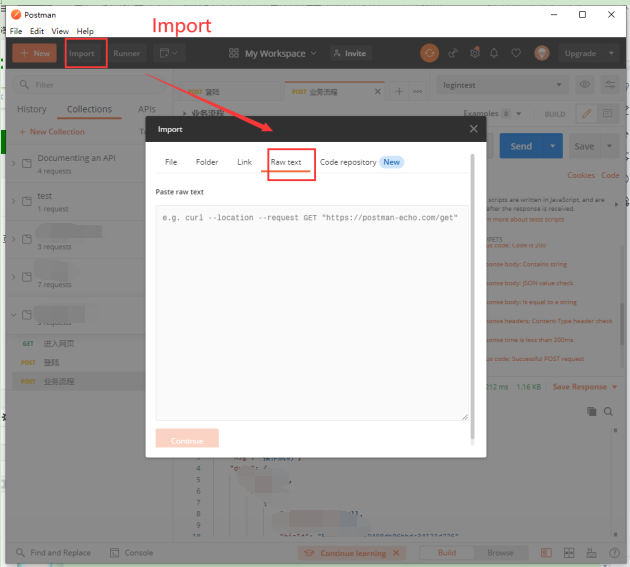
Task: Select Link tab in Import dialog
Action: click(244, 162)
